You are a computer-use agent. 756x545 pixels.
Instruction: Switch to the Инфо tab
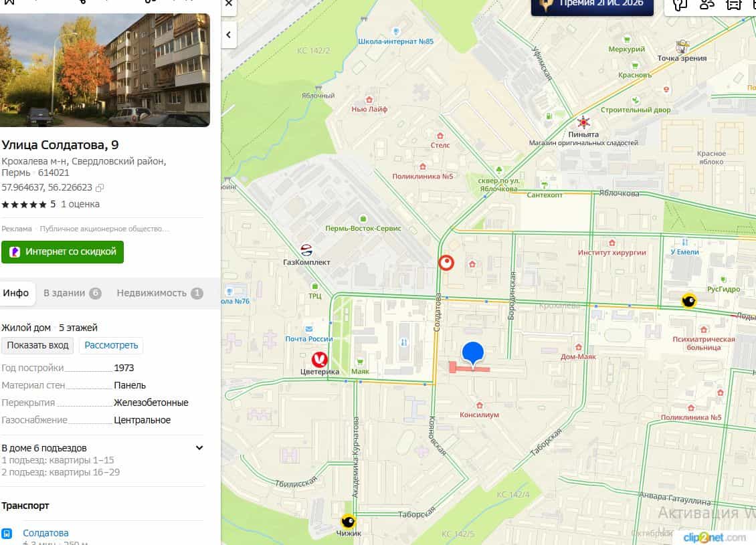(16, 293)
